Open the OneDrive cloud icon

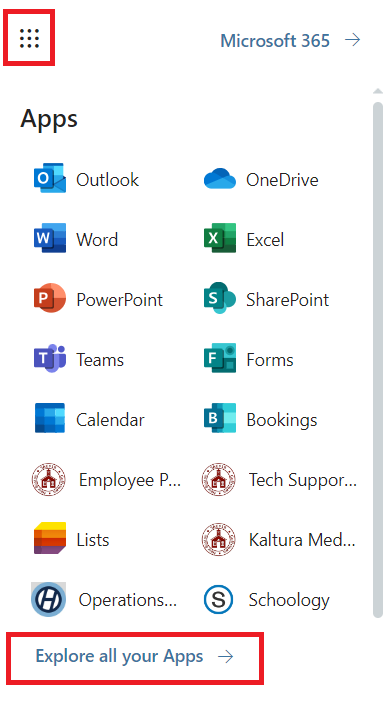(220, 179)
